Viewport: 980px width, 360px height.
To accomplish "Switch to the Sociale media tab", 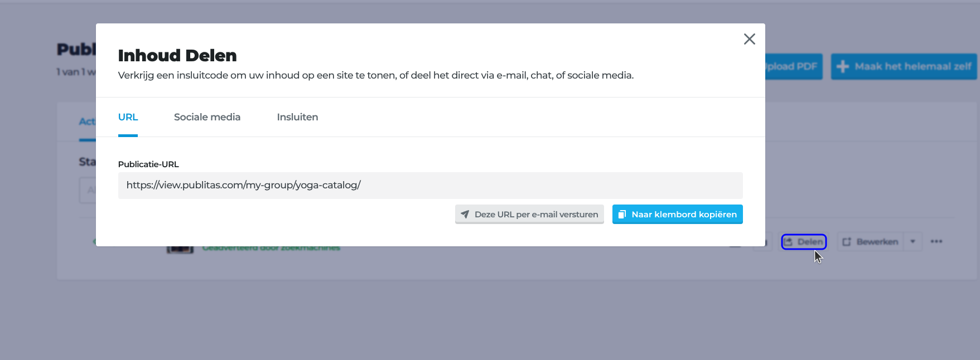I will point(207,117).
